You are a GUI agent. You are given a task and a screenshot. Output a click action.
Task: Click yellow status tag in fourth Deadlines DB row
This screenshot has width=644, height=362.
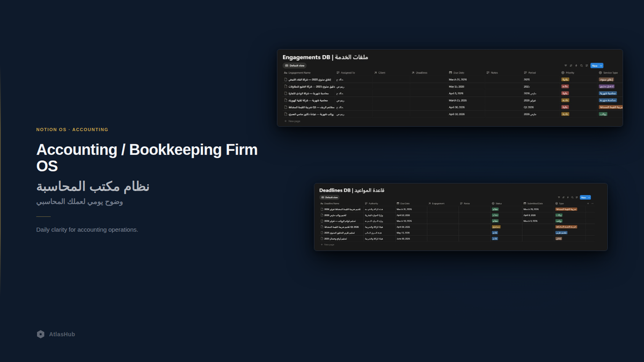[496, 227]
